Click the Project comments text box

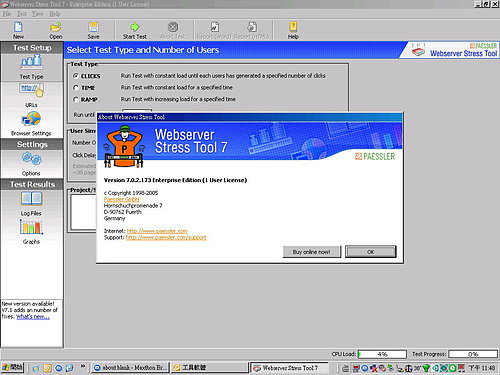[83, 212]
